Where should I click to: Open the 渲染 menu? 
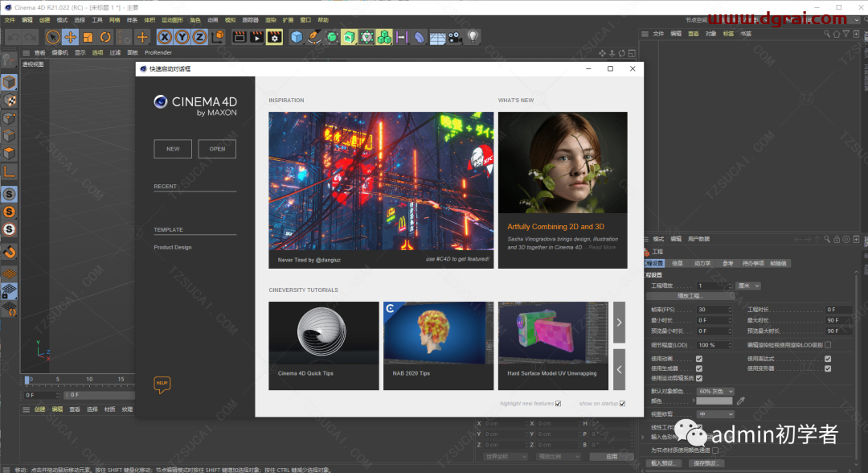point(270,20)
